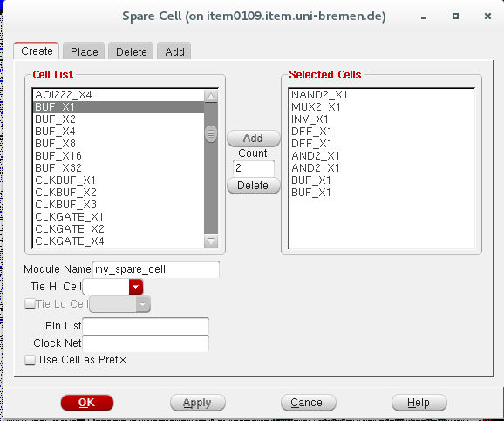This screenshot has height=421, width=504.
Task: Close the Spare Cell dialog
Action: point(487,16)
